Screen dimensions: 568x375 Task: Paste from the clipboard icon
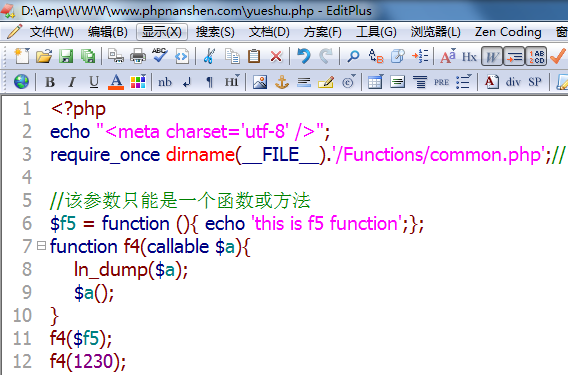(x=254, y=56)
